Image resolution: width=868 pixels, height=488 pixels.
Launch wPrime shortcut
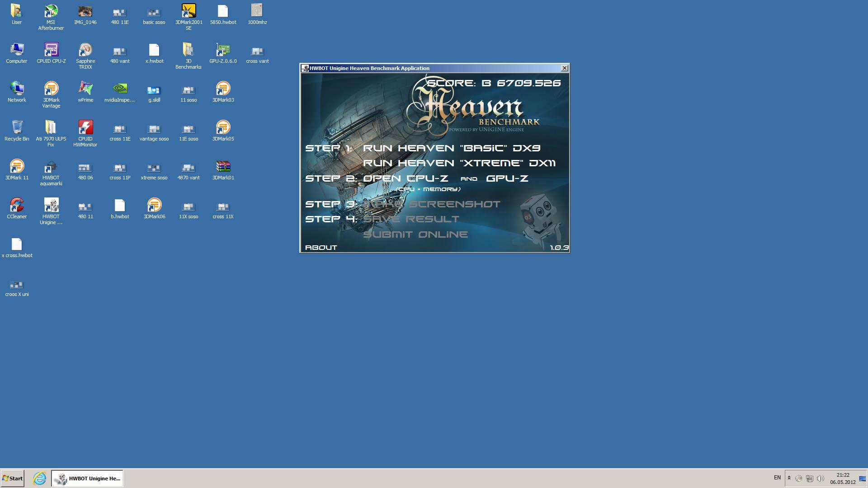tap(85, 92)
